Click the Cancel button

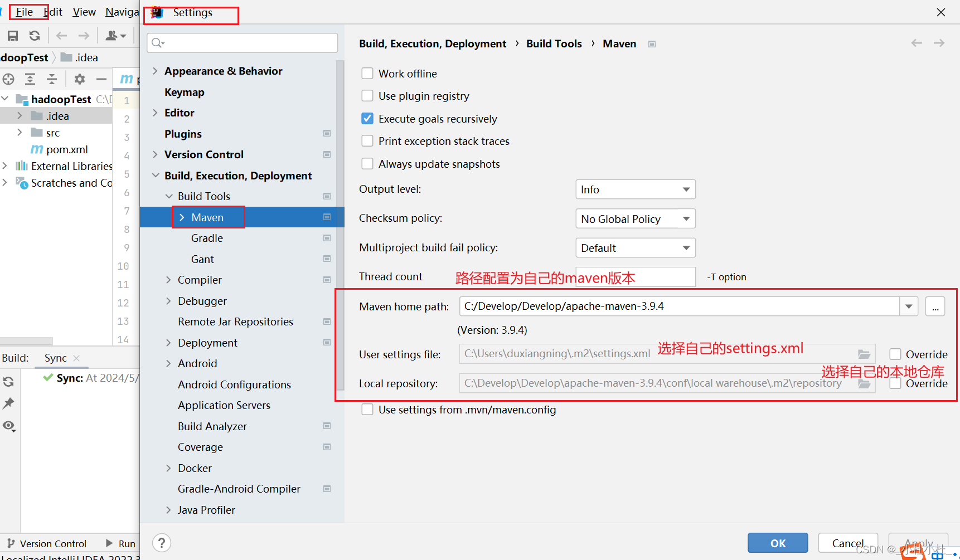pos(848,543)
